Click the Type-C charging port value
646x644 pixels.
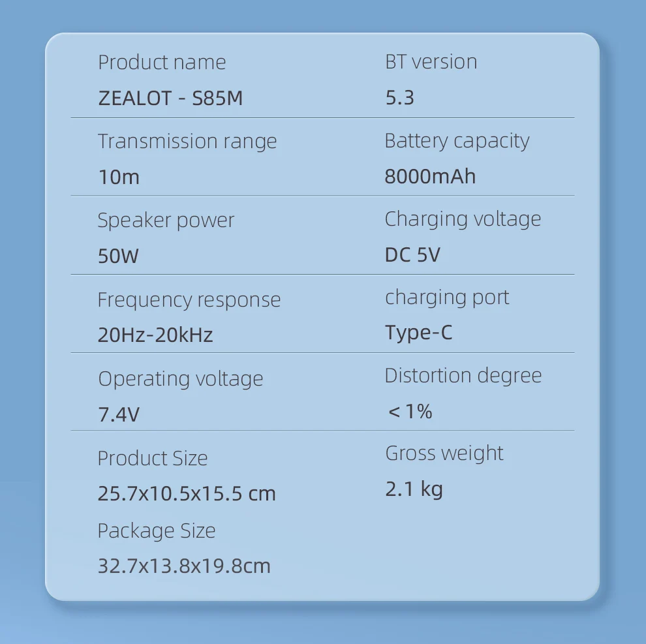click(x=418, y=333)
